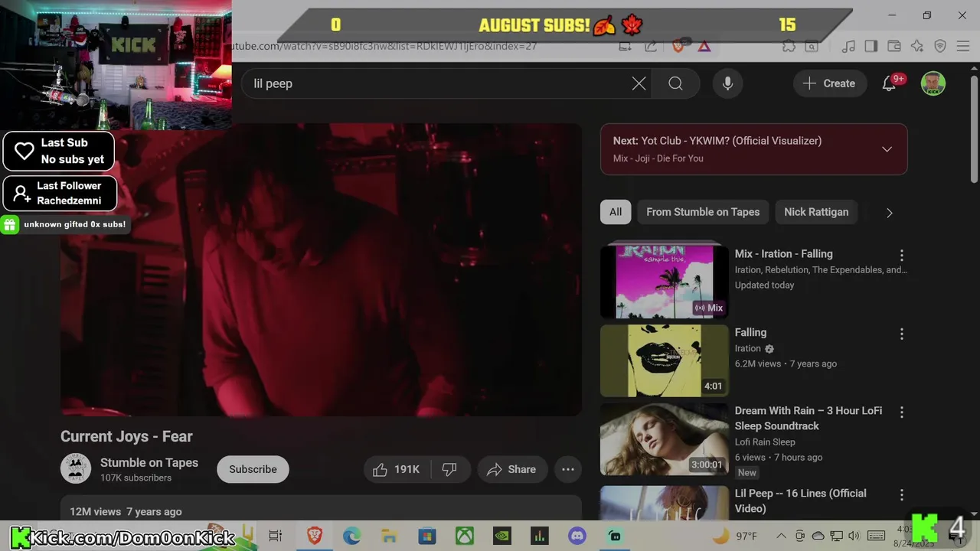The image size is (980, 551).
Task: Dislike the Current Joys video
Action: [449, 469]
